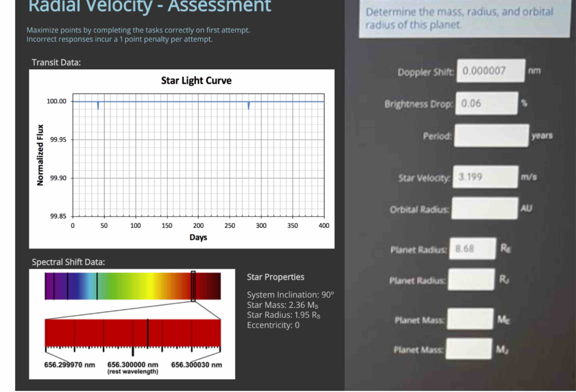Click the 656.299970 nm wavelength label
This screenshot has height=392, width=576.
point(69,365)
